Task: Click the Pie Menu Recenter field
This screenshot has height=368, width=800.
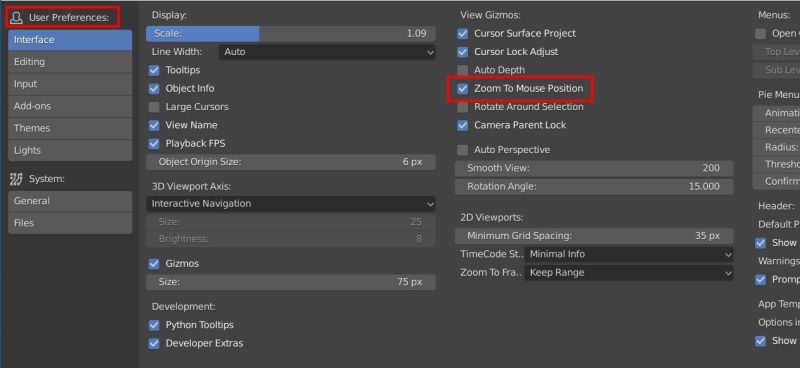Action: [x=777, y=131]
